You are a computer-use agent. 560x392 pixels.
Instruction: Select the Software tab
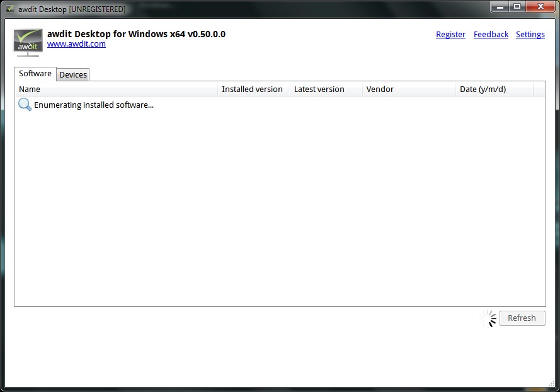tap(35, 74)
